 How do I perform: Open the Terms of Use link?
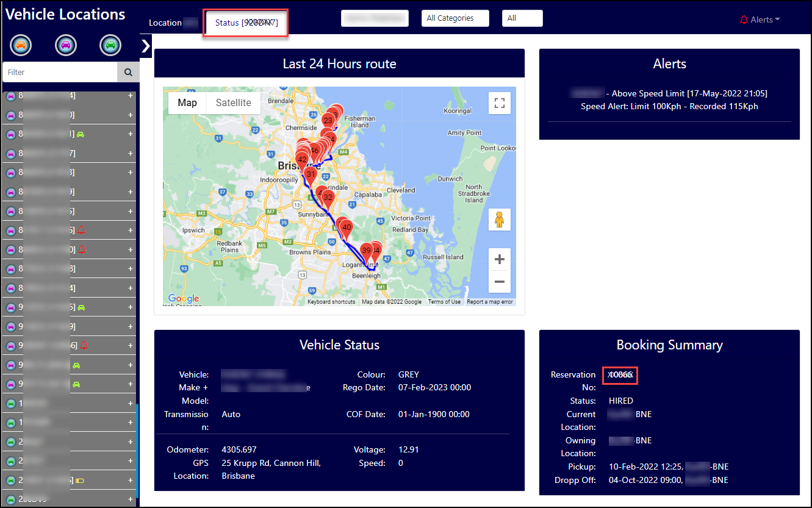pyautogui.click(x=444, y=302)
